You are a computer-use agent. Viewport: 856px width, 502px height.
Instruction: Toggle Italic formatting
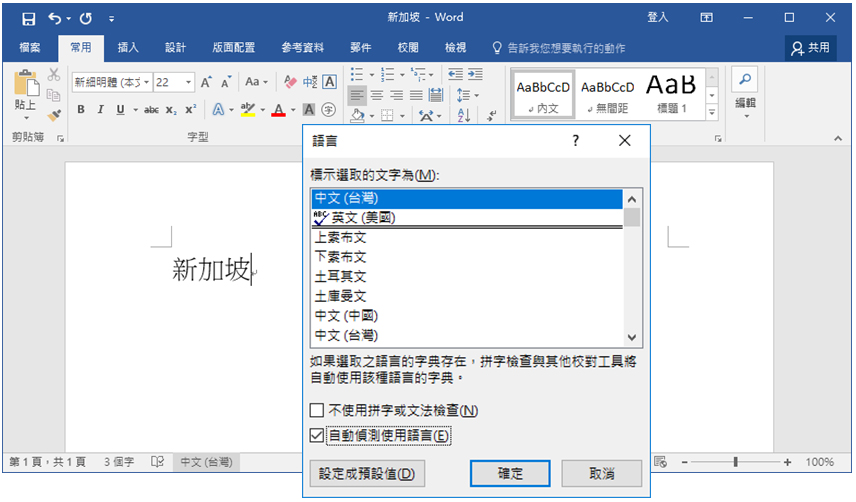coord(100,110)
